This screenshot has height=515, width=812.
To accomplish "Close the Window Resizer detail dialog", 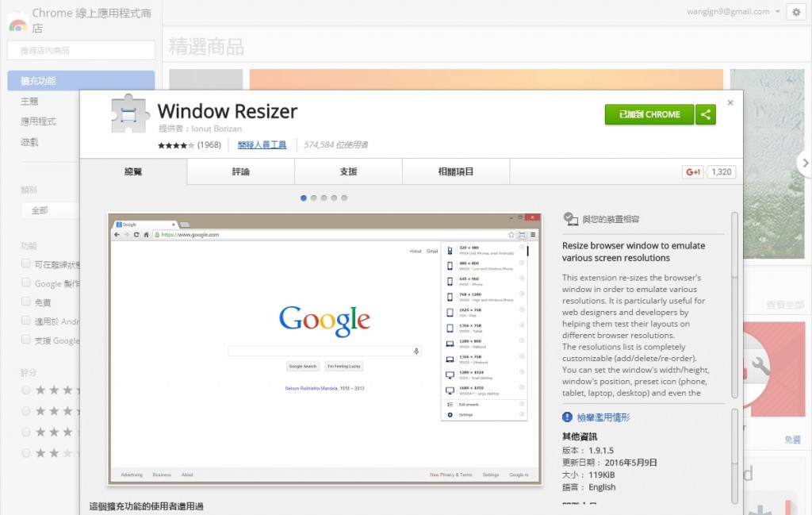I will 730,102.
